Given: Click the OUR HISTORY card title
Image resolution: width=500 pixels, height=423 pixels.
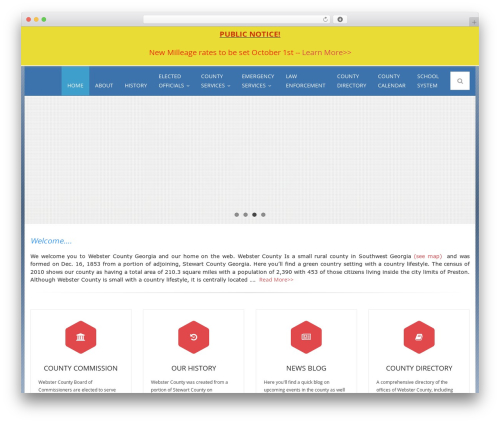Looking at the screenshot, I should pos(194,368).
